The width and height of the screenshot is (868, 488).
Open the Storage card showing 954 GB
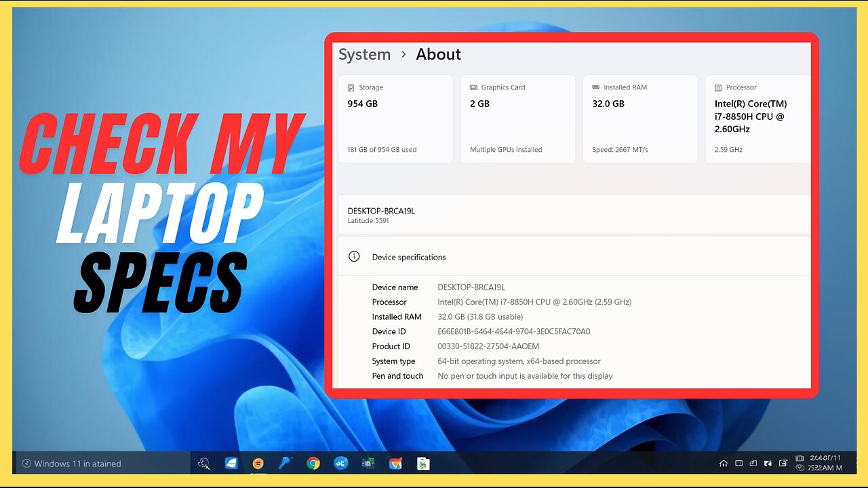[x=395, y=119]
